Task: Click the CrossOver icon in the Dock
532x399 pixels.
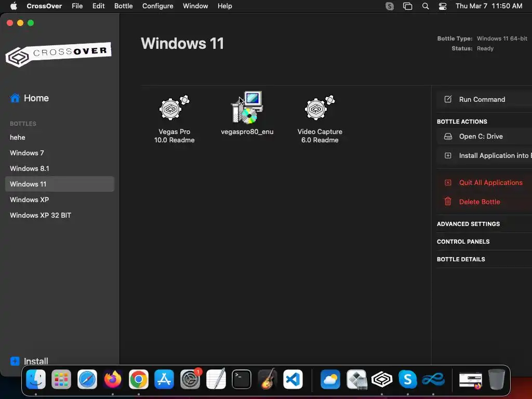Action: (382, 379)
